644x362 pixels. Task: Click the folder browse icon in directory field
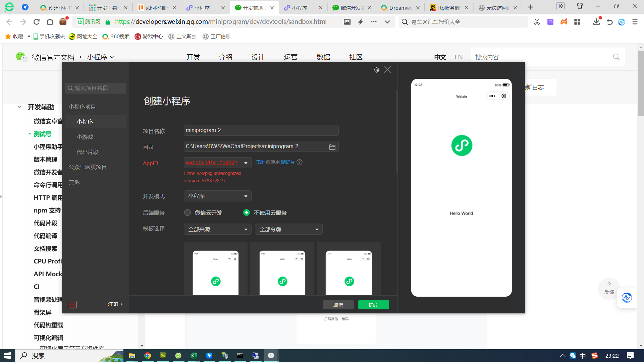tap(332, 147)
